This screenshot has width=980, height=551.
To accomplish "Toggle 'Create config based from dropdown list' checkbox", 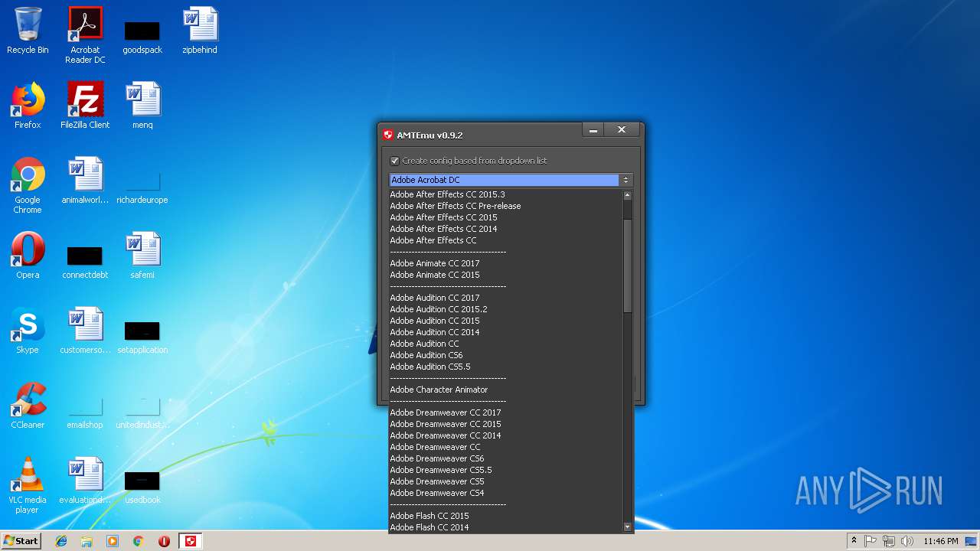I will click(x=395, y=161).
